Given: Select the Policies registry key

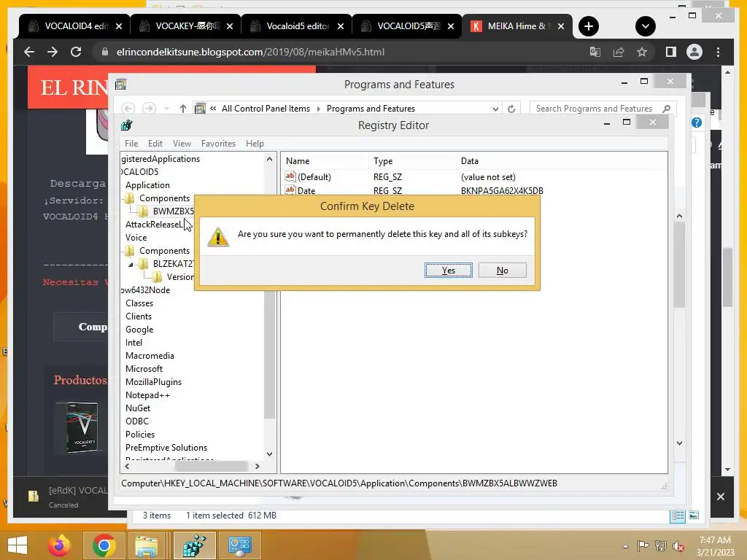Looking at the screenshot, I should (139, 435).
